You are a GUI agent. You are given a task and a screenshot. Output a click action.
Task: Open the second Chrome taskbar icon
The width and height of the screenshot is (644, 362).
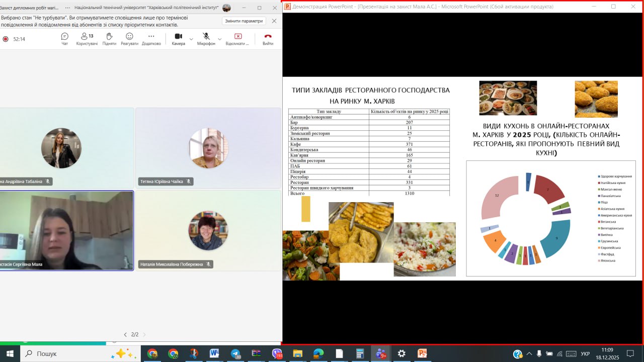(173, 353)
